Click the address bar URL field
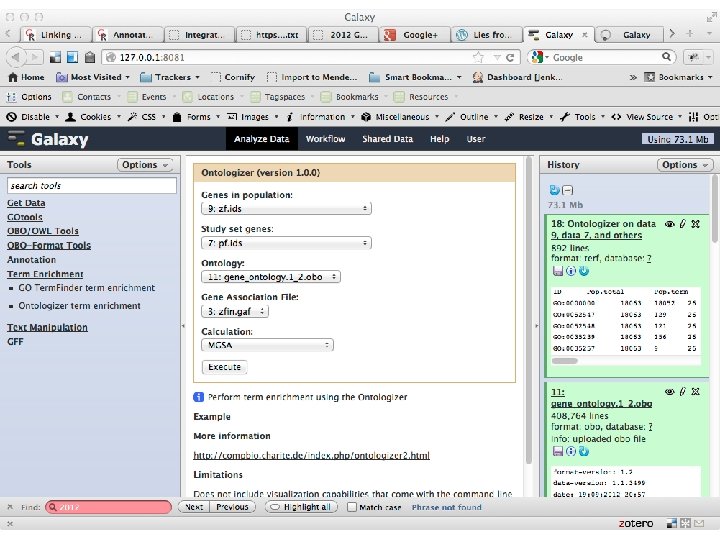Screen dimensions: 720x540 pyautogui.click(x=289, y=57)
